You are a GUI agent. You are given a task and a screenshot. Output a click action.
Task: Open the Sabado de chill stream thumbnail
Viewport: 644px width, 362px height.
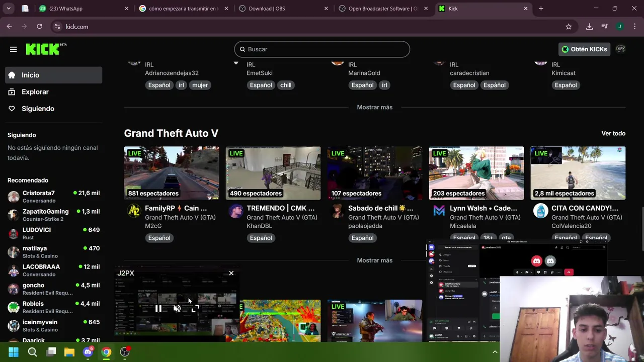[x=375, y=173]
